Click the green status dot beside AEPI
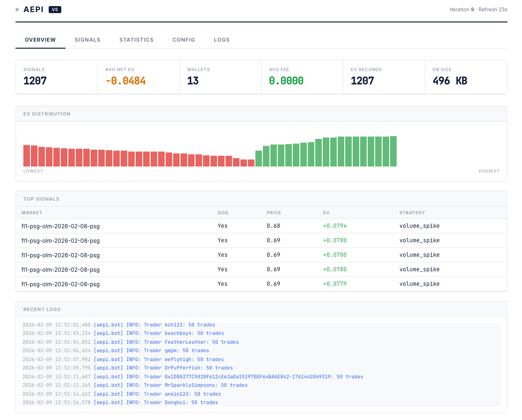This screenshot has width=522, height=420. click(17, 10)
